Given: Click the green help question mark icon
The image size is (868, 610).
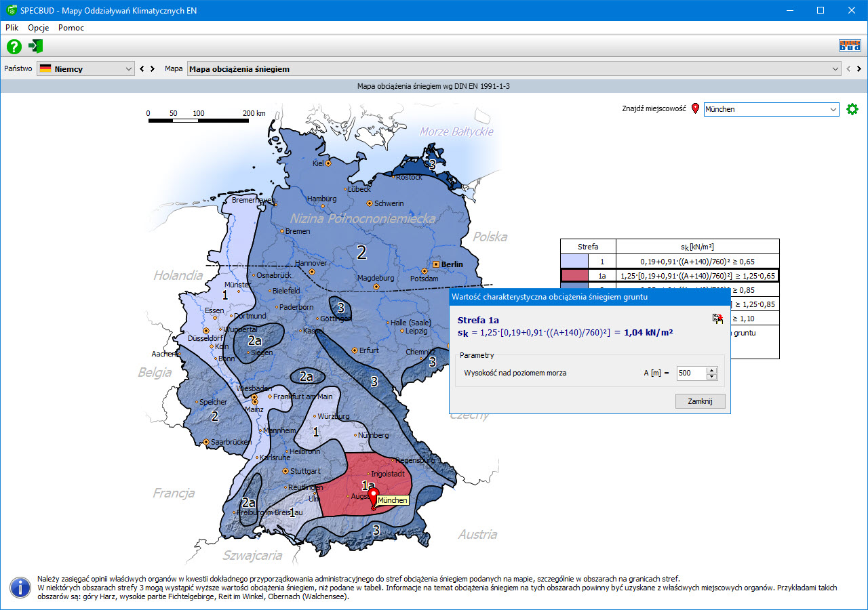Looking at the screenshot, I should (x=14, y=47).
